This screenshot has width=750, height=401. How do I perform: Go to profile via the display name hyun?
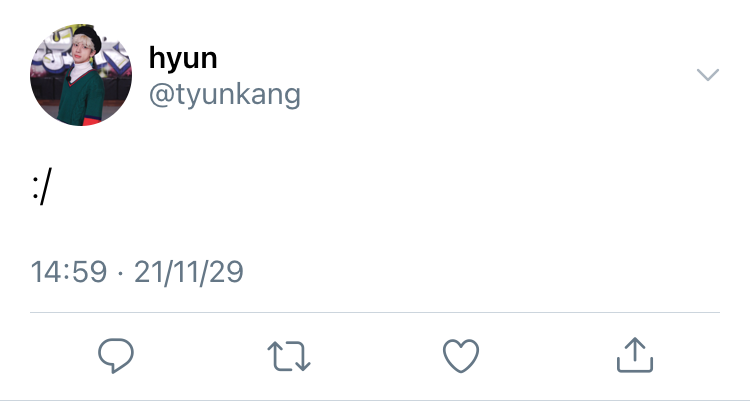click(183, 58)
